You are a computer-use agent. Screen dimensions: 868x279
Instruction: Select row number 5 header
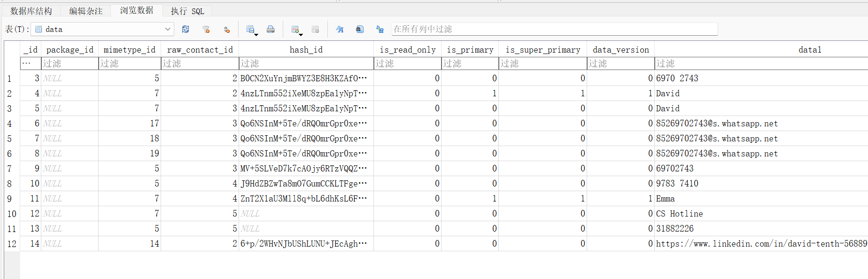pyautogui.click(x=12, y=139)
